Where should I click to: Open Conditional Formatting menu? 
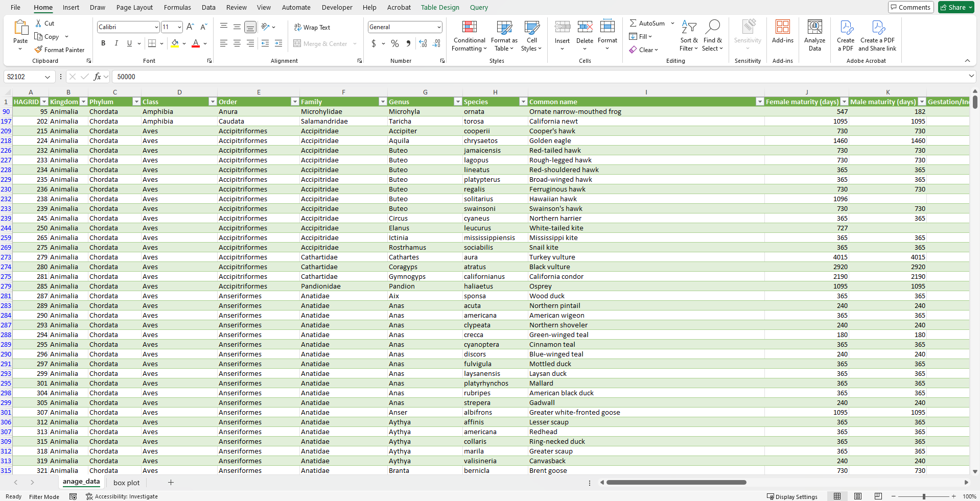tap(469, 36)
